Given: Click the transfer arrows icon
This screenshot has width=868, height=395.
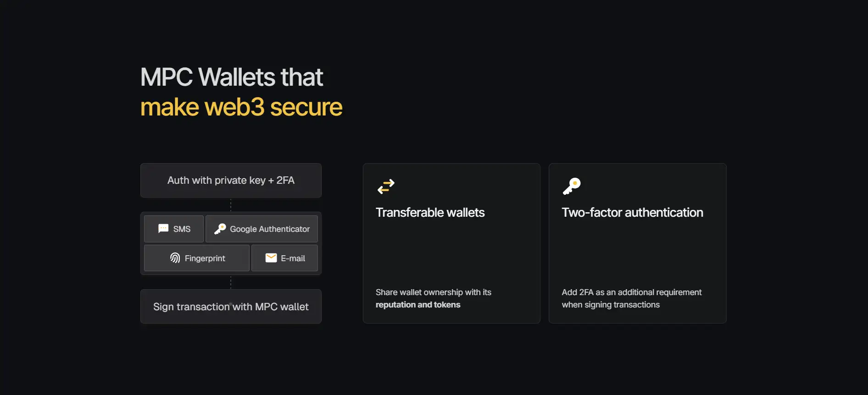Looking at the screenshot, I should pyautogui.click(x=386, y=186).
